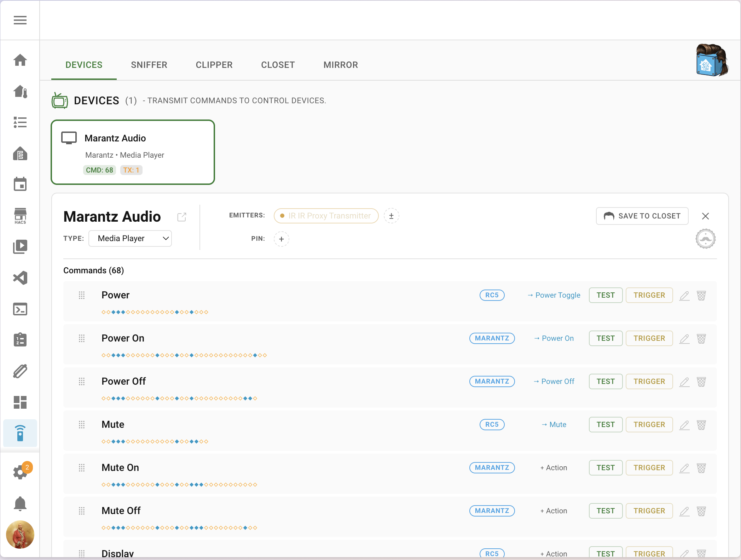Open the Power Toggle action link
This screenshot has width=741, height=560.
click(554, 295)
